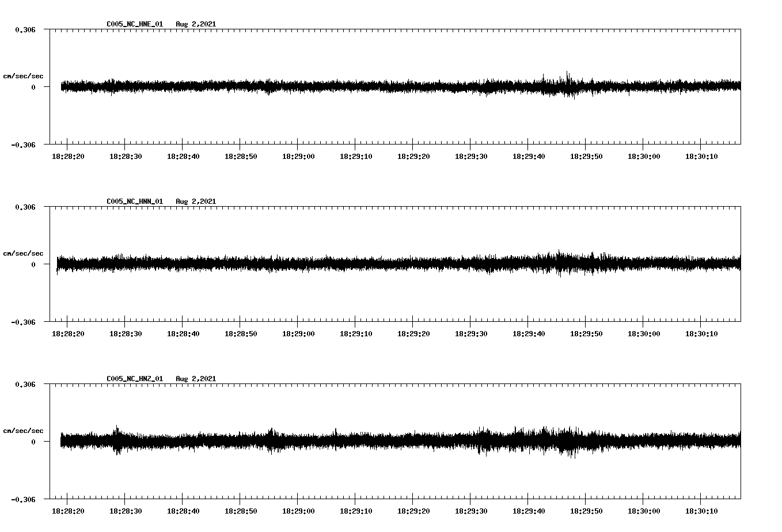Select the Aug 2,2021 date on HNN plot
This screenshot has width=782, height=532.
(x=196, y=202)
